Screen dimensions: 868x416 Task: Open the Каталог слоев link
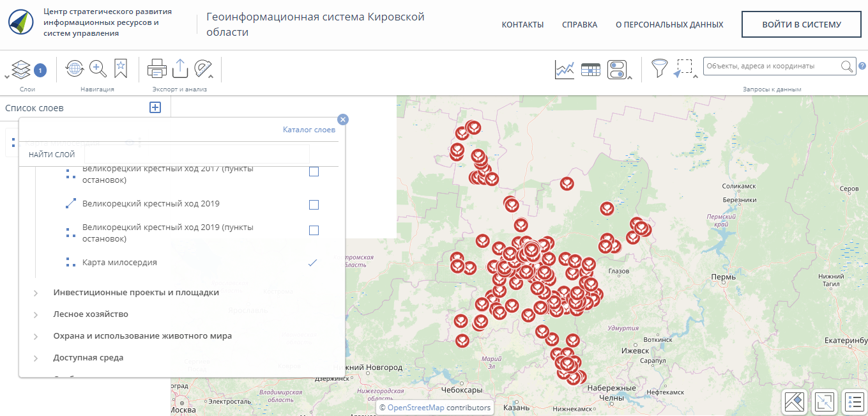tap(308, 129)
